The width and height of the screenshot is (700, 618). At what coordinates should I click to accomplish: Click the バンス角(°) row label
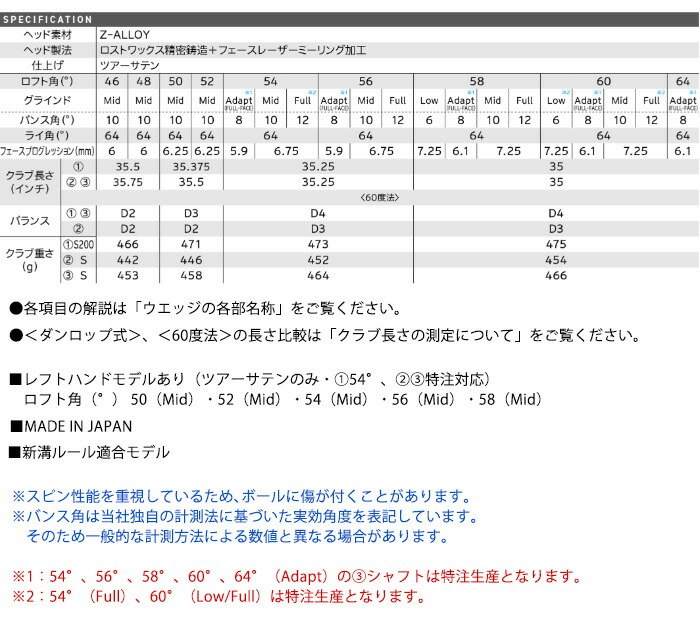tap(48, 118)
